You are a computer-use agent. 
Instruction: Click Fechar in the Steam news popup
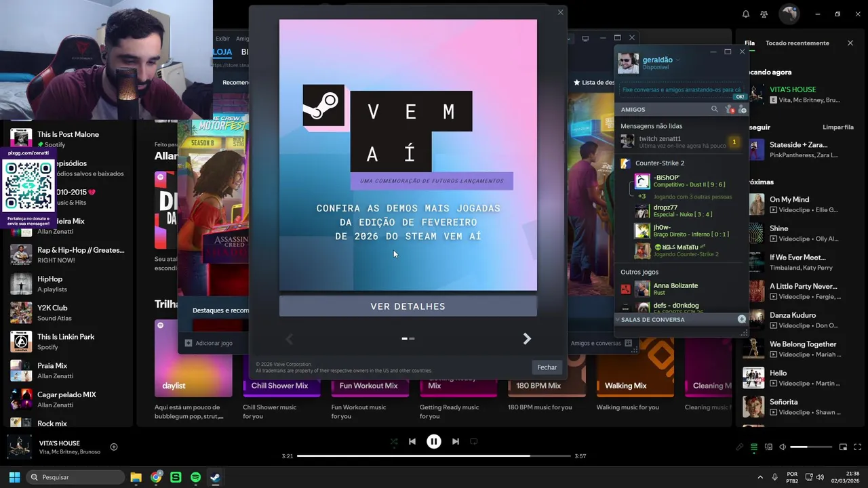click(x=547, y=367)
